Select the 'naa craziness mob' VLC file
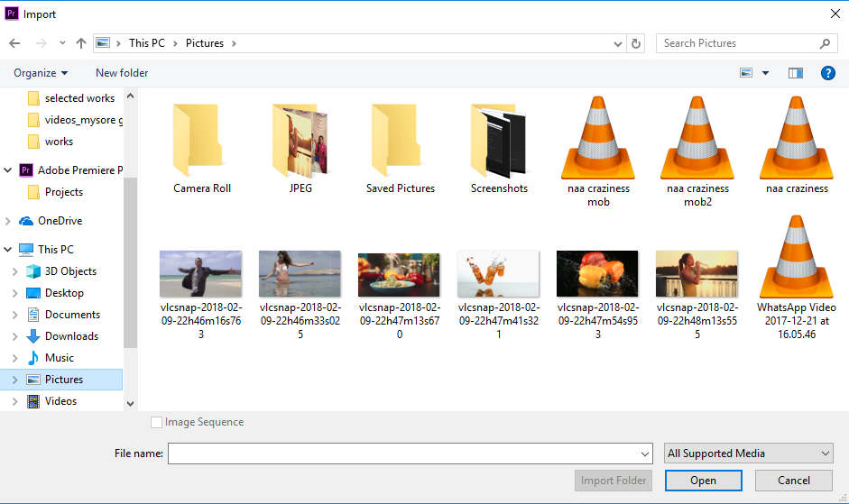Image resolution: width=849 pixels, height=504 pixels. [598, 151]
